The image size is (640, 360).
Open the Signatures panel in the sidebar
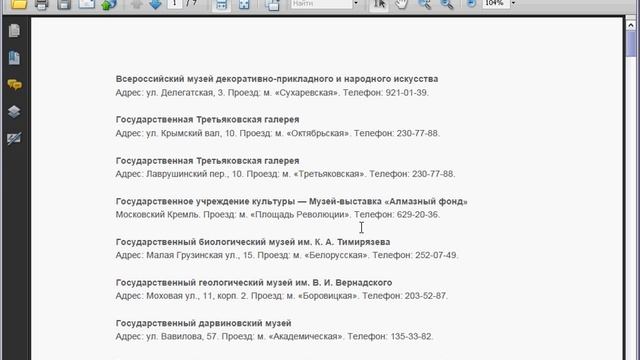[x=14, y=138]
